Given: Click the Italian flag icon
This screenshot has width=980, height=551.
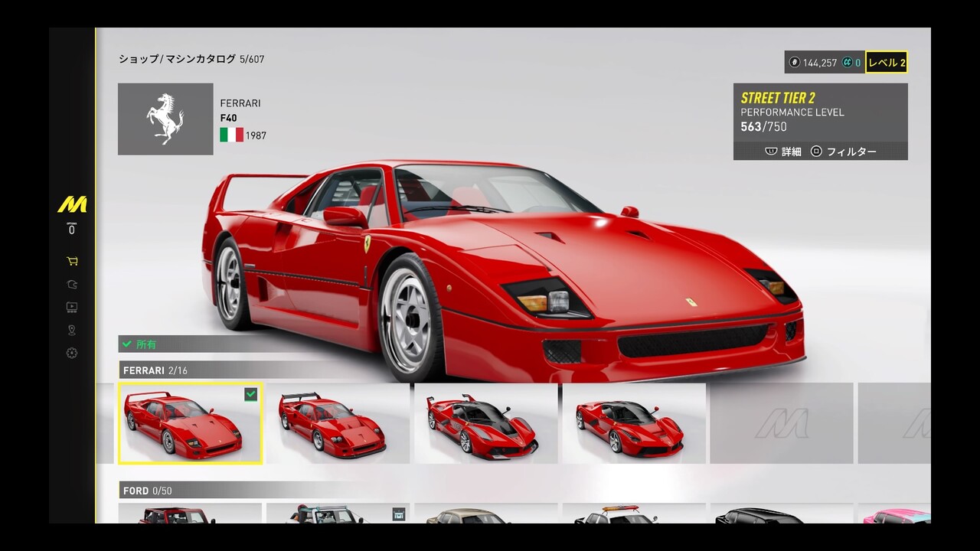Looking at the screenshot, I should pos(231,135).
